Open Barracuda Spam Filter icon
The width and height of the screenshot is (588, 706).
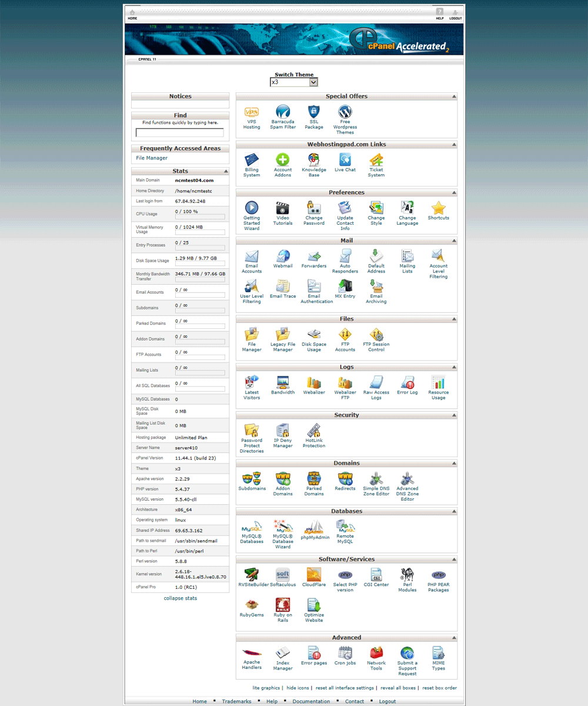283,112
